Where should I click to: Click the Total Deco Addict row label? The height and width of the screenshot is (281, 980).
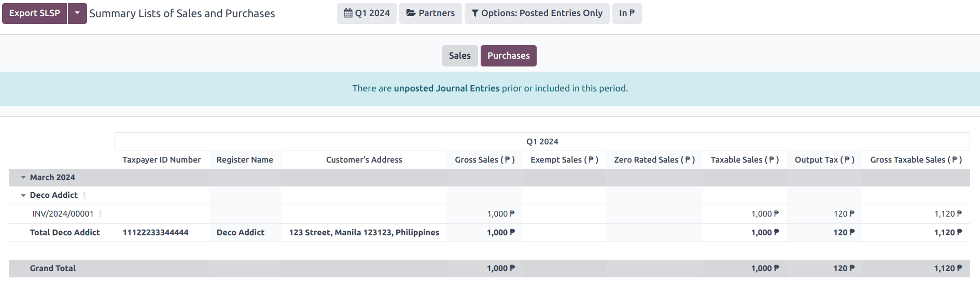(x=65, y=233)
